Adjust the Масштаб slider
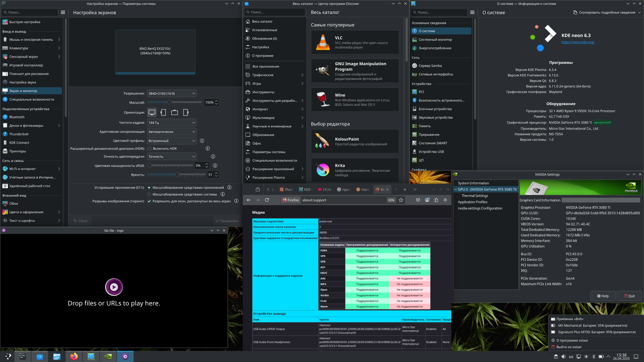 174,102
